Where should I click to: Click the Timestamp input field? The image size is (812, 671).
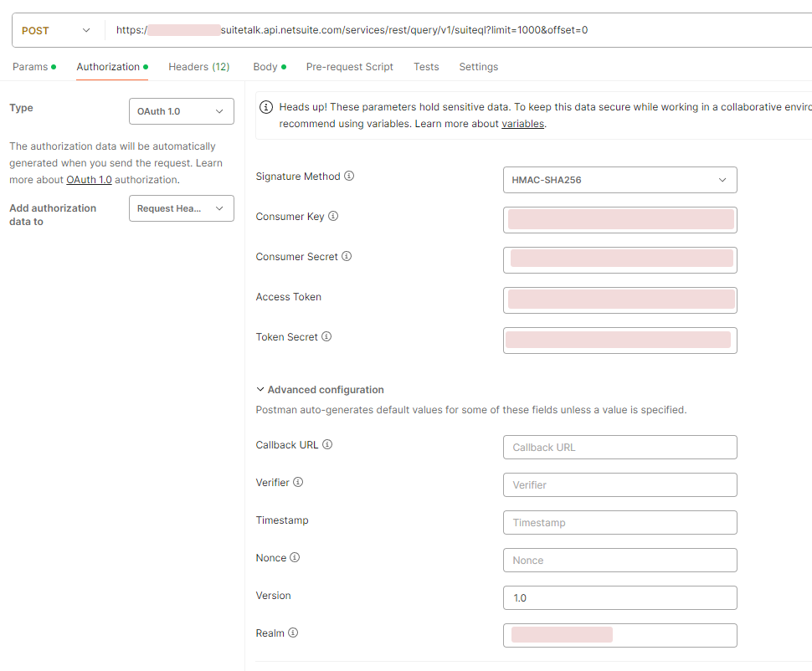(x=619, y=523)
